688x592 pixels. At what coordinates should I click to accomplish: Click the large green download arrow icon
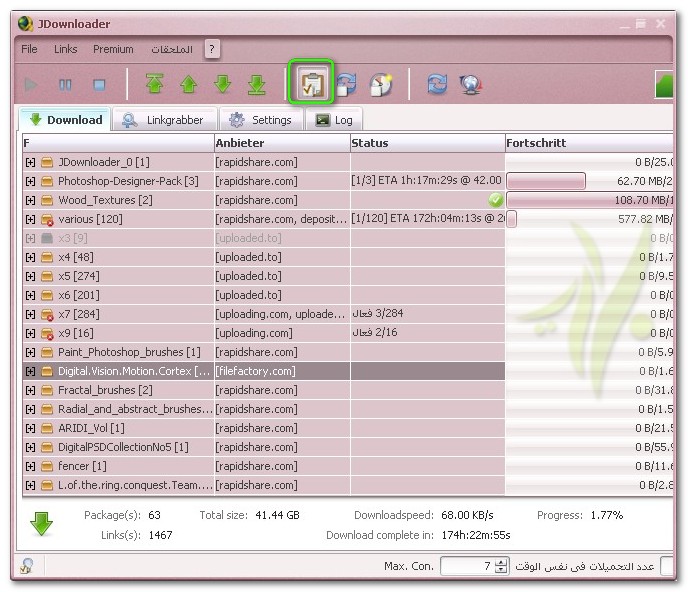[x=42, y=524]
